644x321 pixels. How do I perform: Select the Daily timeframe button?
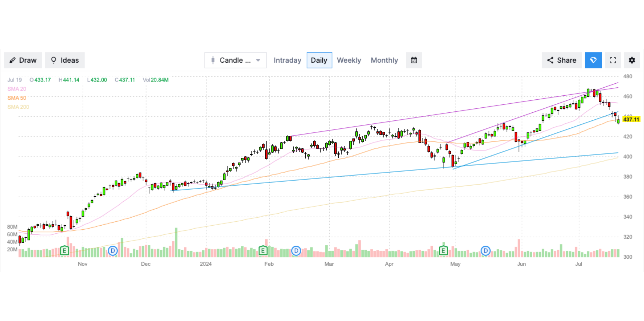(319, 60)
